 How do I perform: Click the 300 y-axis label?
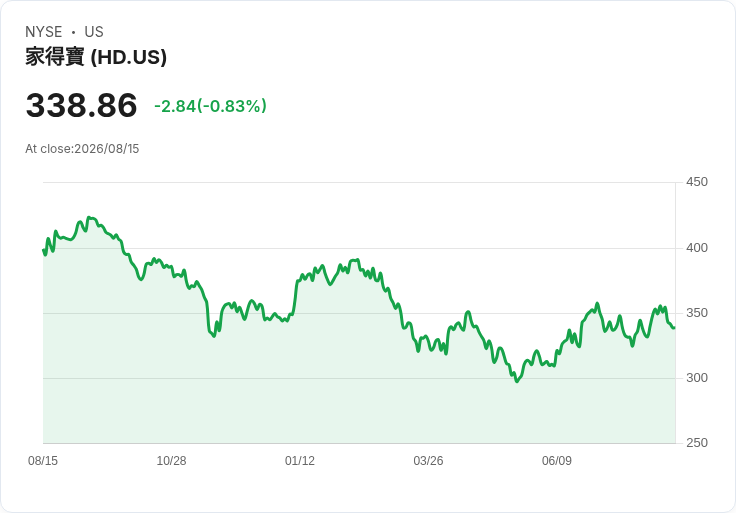tap(697, 378)
